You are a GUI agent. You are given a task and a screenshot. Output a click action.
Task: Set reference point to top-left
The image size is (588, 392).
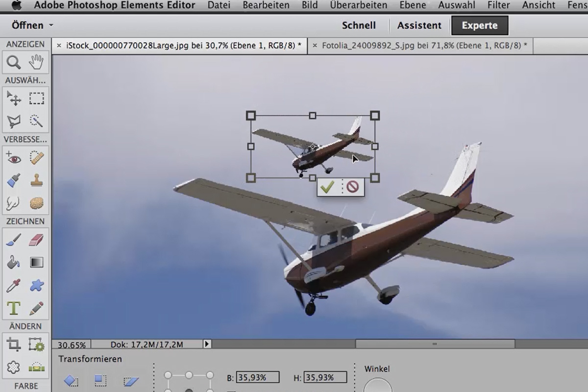168,375
